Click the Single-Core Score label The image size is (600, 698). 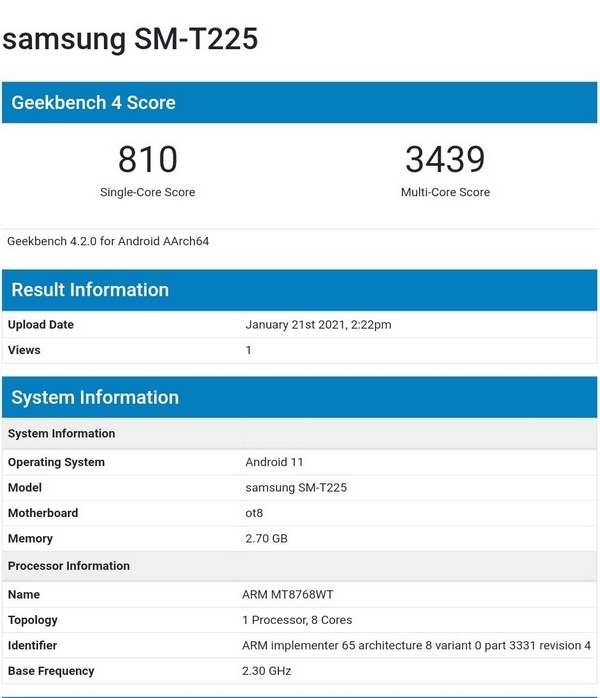(x=148, y=192)
